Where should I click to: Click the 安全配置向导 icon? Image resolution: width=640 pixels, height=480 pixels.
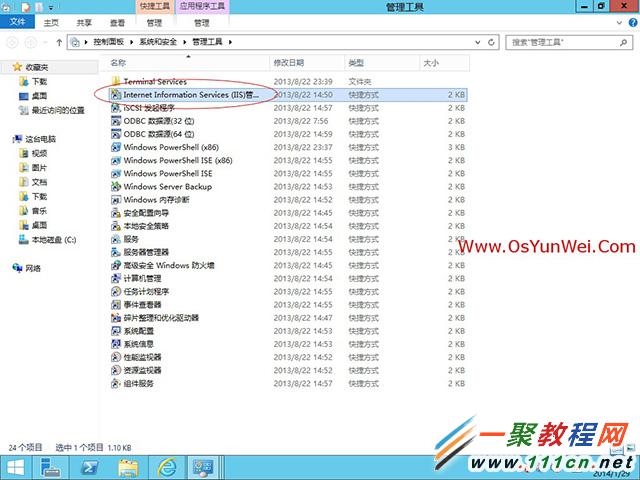116,213
